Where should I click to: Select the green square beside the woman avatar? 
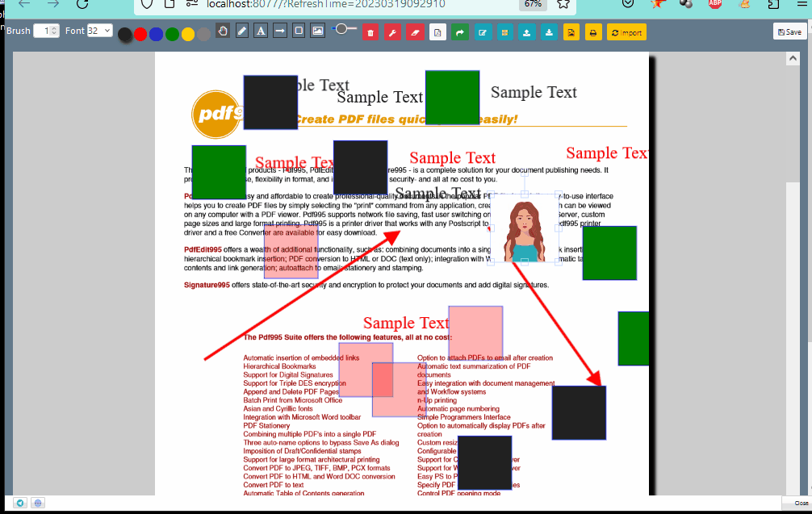(609, 253)
